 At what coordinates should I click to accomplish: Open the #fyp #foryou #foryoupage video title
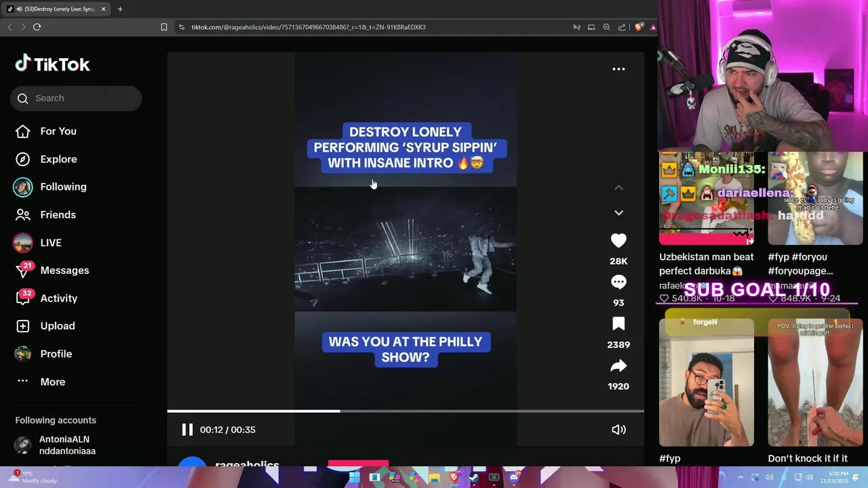click(x=801, y=264)
